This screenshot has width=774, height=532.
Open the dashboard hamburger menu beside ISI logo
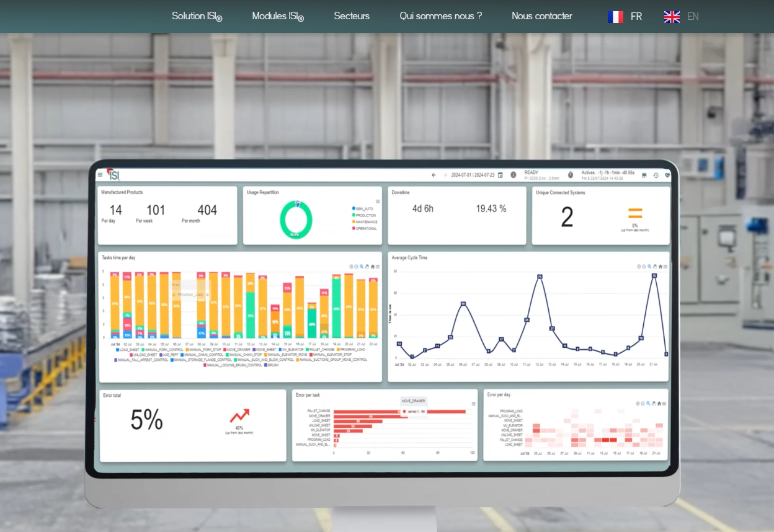[x=100, y=175]
